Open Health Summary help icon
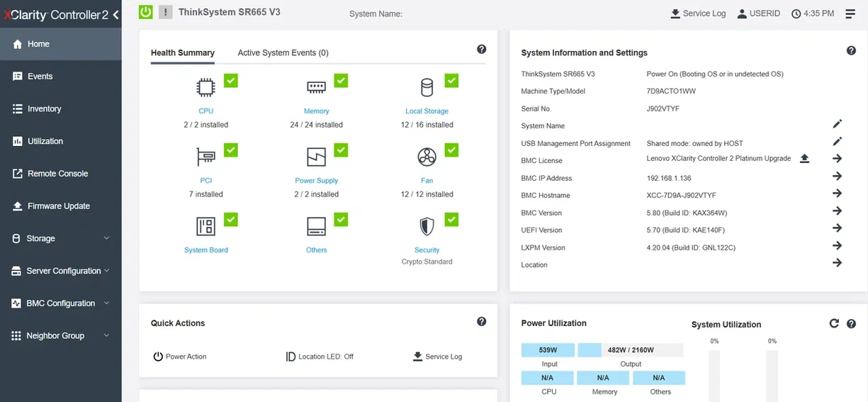 pyautogui.click(x=482, y=49)
